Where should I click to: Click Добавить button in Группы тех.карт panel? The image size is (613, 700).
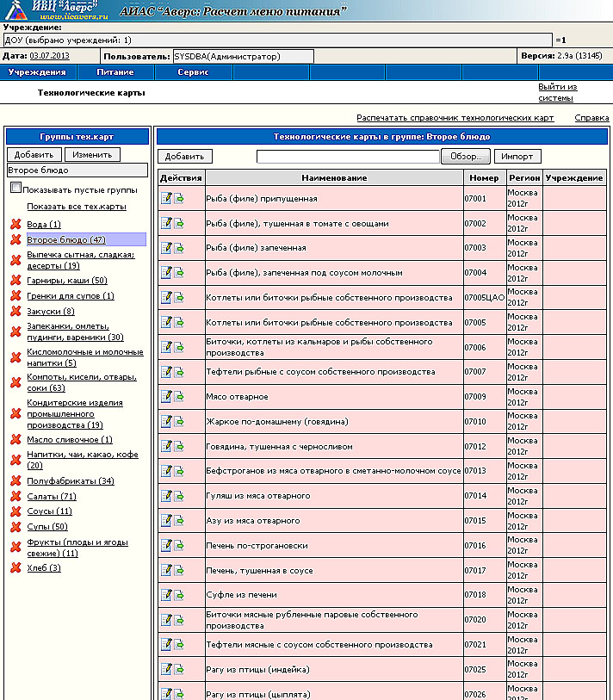pyautogui.click(x=34, y=154)
